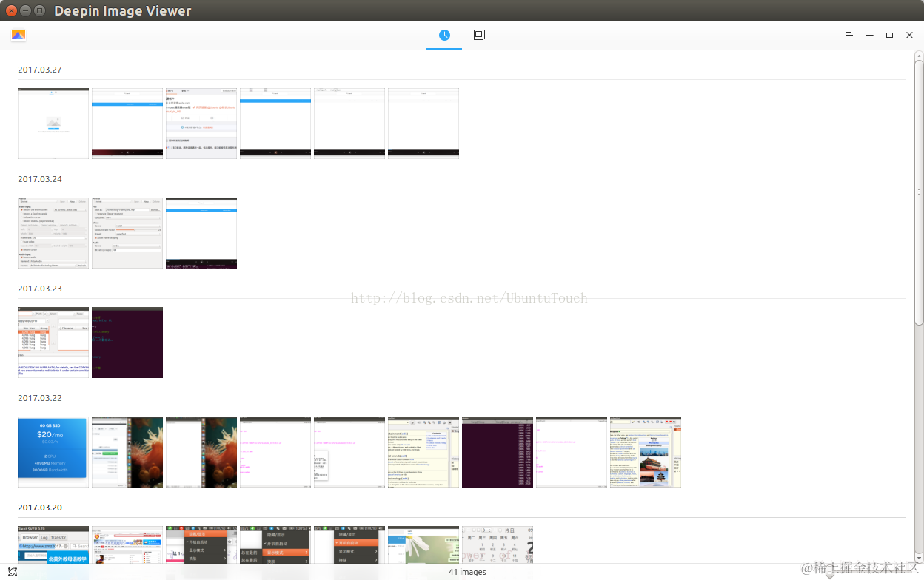Open the eighth thumbnail under 2017.03.22

pos(572,452)
